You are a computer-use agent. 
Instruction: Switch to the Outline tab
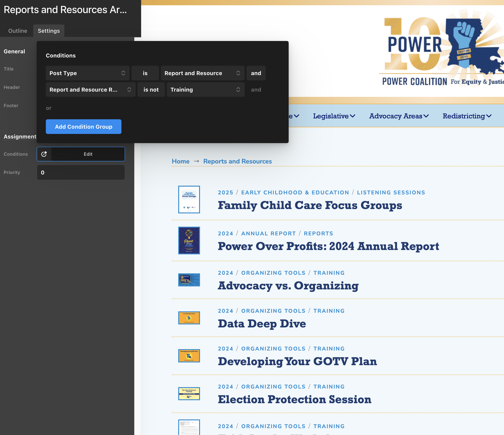point(17,31)
